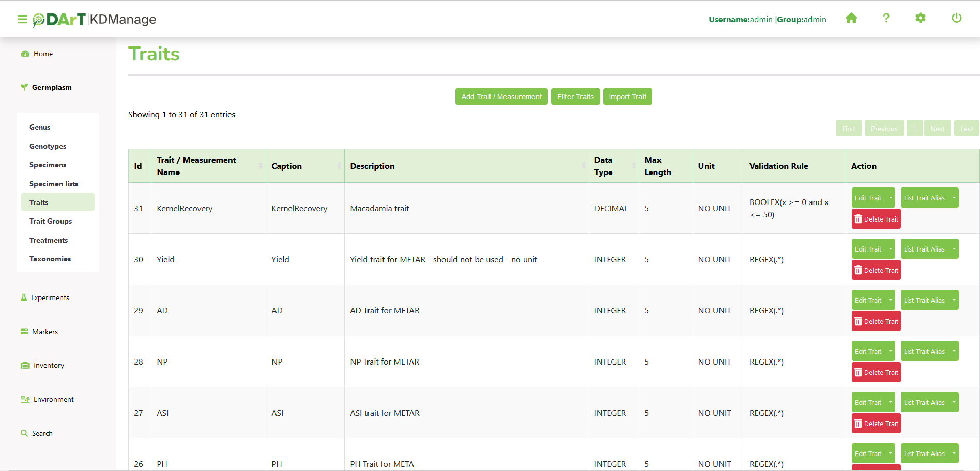Open Trait Groups in Germplasm submenu
The height and width of the screenshot is (471, 980).
(x=51, y=221)
